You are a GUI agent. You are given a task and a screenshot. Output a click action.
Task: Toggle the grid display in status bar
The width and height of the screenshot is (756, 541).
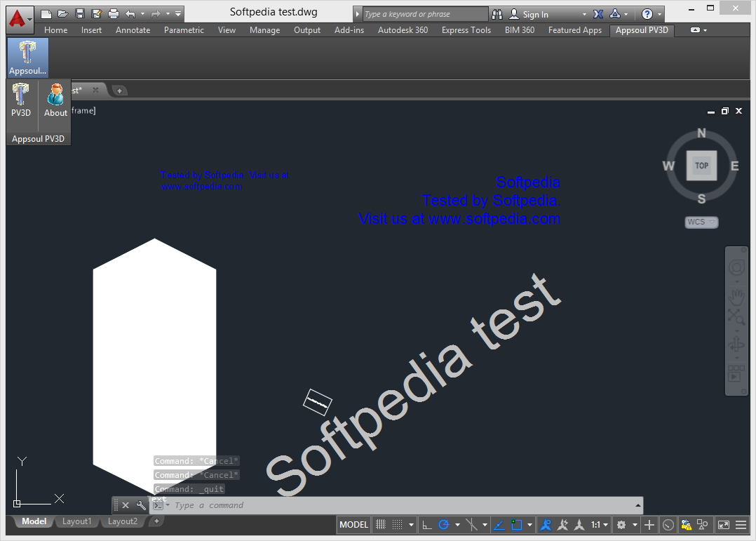(381, 525)
